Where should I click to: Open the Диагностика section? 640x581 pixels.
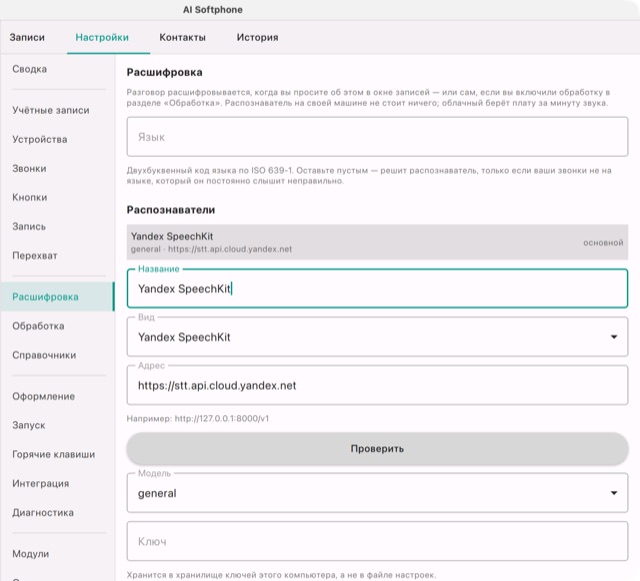pyautogui.click(x=57, y=512)
